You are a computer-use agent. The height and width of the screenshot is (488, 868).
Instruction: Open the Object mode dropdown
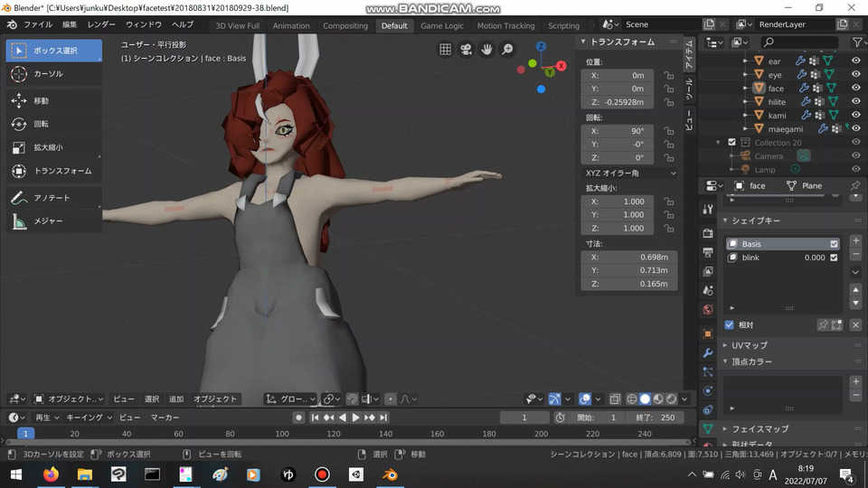[69, 399]
